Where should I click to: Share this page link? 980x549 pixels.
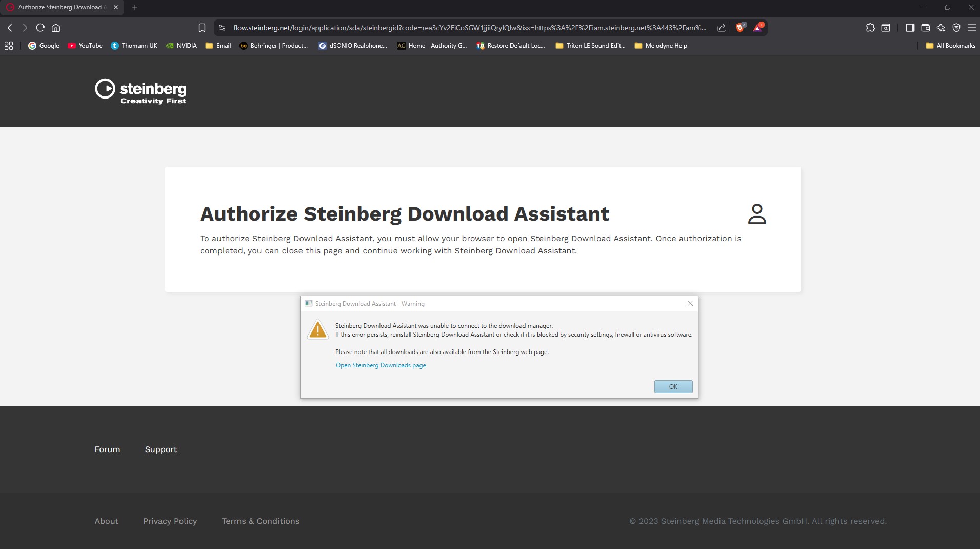click(x=722, y=28)
